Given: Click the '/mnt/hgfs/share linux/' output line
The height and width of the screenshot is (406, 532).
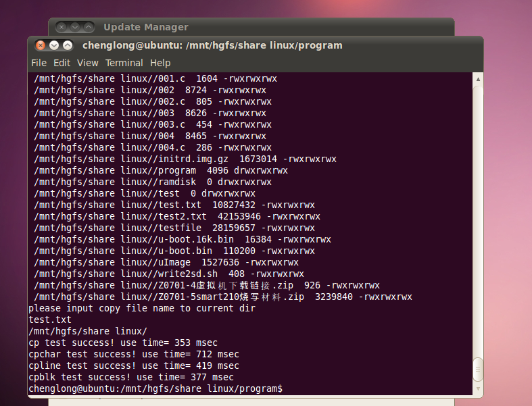Looking at the screenshot, I should [88, 332].
